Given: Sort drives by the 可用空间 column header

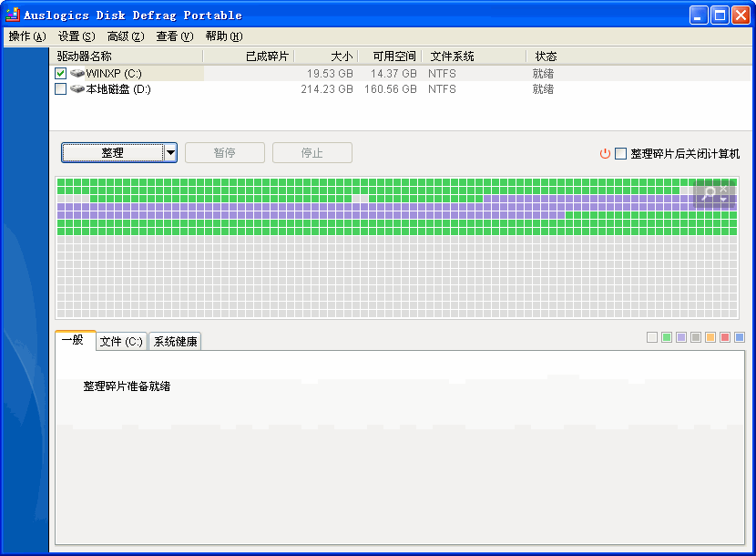Looking at the screenshot, I should point(393,57).
